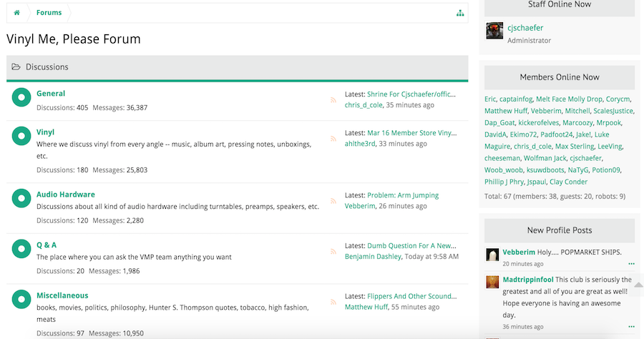The height and width of the screenshot is (339, 644).
Task: Open the Forums breadcrumb tab
Action: point(49,13)
